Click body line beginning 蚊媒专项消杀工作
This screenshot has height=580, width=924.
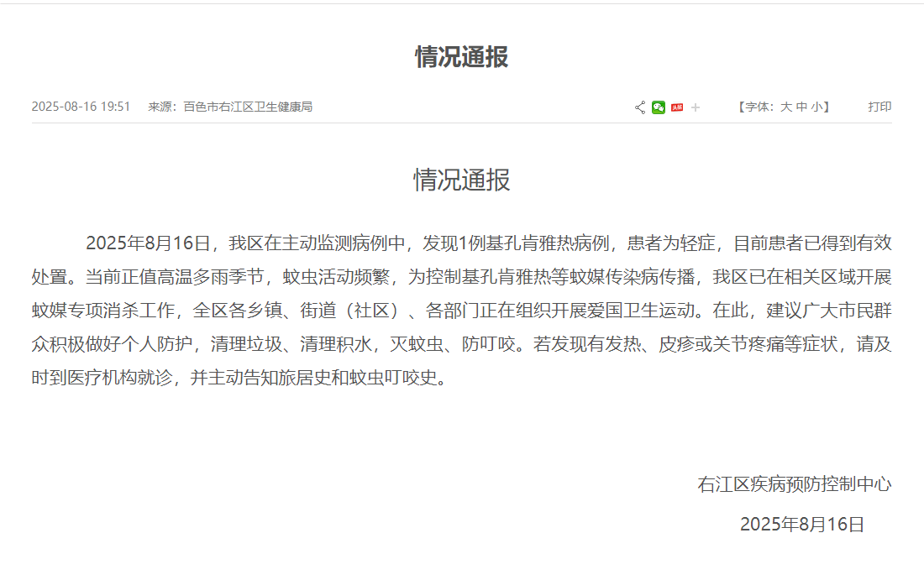click(x=461, y=311)
